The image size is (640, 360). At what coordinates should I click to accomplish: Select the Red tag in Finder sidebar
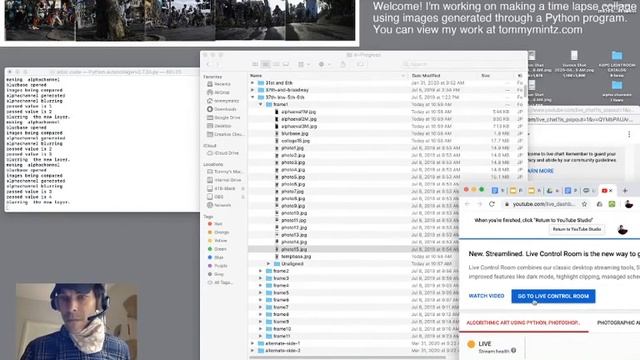click(x=215, y=224)
